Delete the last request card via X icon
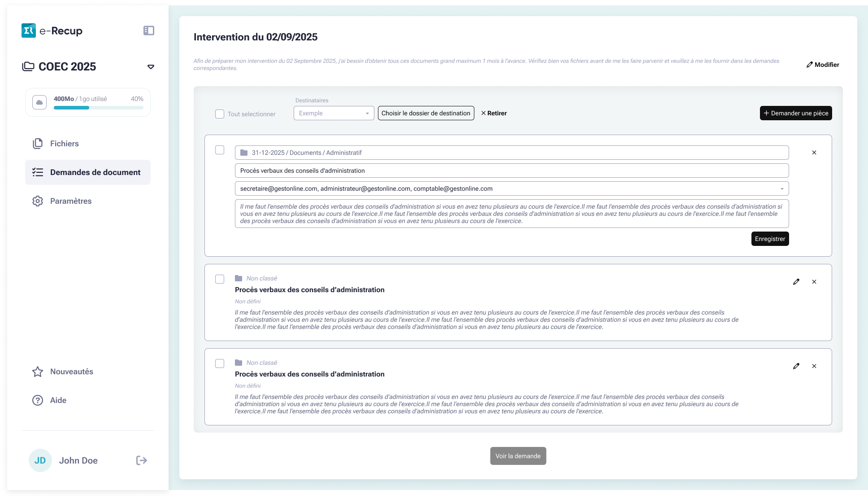Image resolution: width=868 pixels, height=499 pixels. click(x=814, y=366)
